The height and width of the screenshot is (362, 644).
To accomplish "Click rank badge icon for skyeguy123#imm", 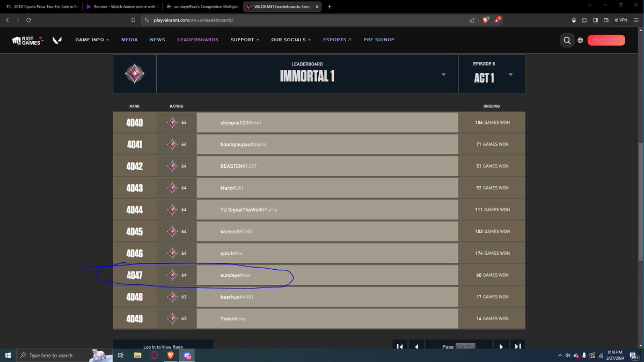I will (172, 123).
